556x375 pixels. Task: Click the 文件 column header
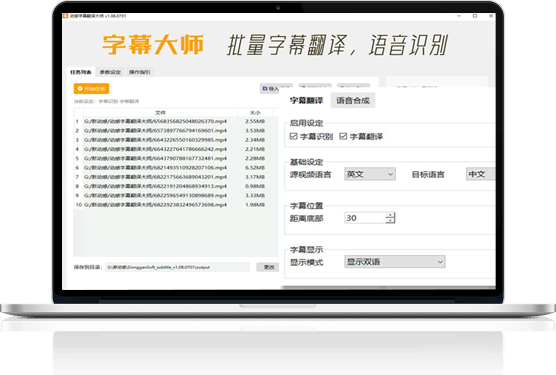pos(160,113)
